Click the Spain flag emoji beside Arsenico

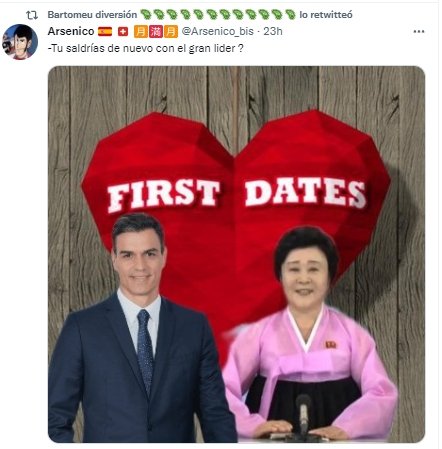tap(105, 31)
